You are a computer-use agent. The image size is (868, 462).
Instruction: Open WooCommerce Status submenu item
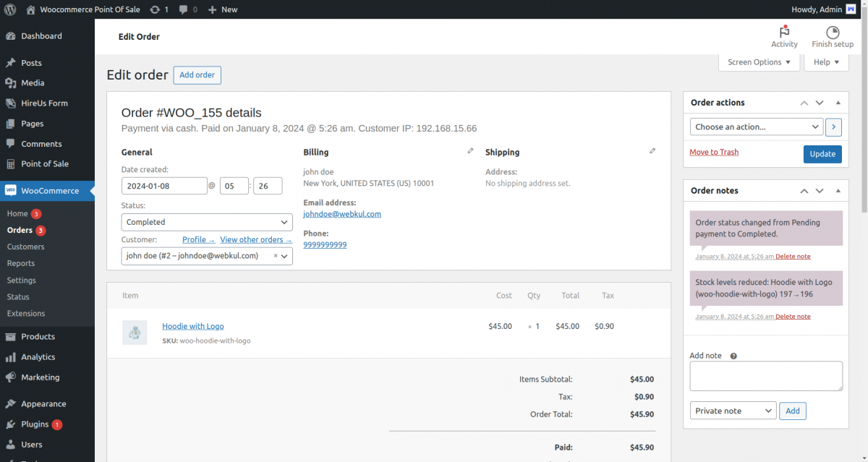tap(18, 297)
